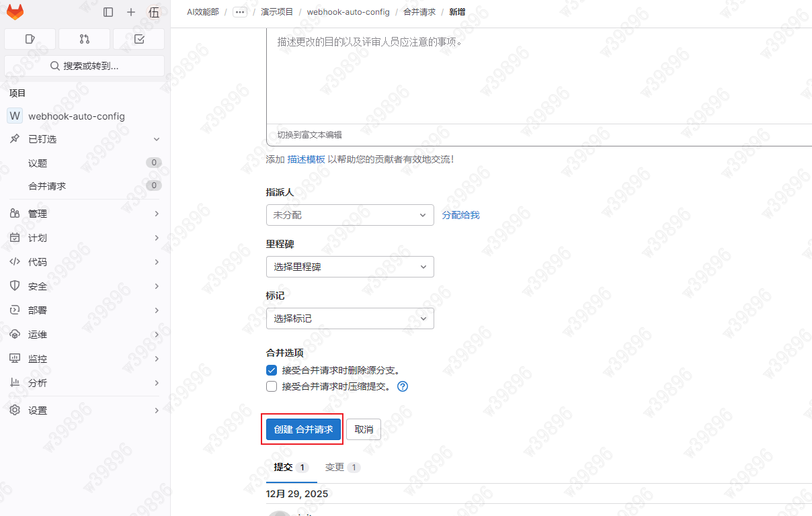Open merge requests icon shortcut

(x=84, y=39)
